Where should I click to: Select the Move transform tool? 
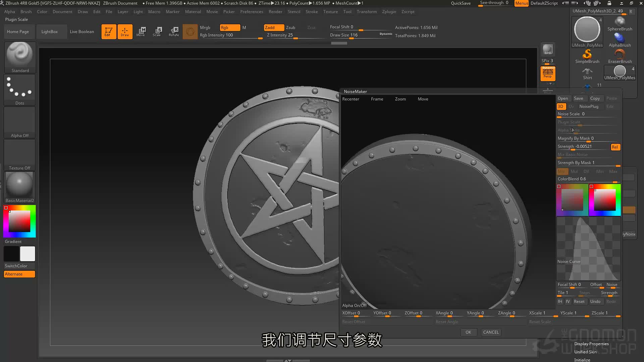(x=141, y=32)
